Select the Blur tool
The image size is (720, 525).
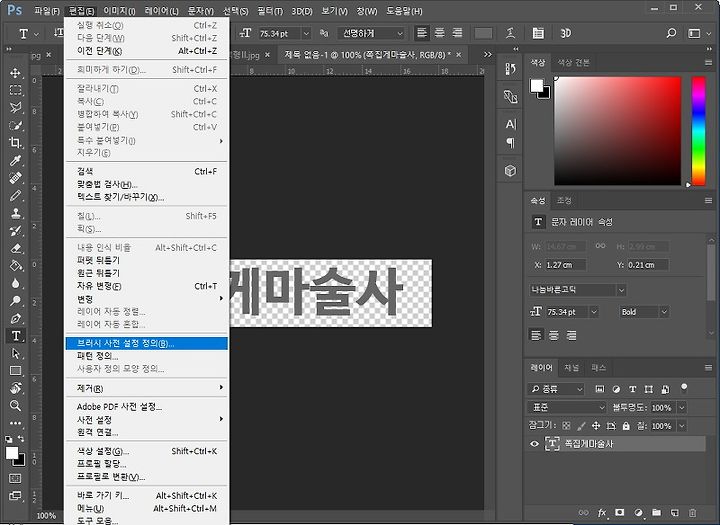click(x=15, y=283)
